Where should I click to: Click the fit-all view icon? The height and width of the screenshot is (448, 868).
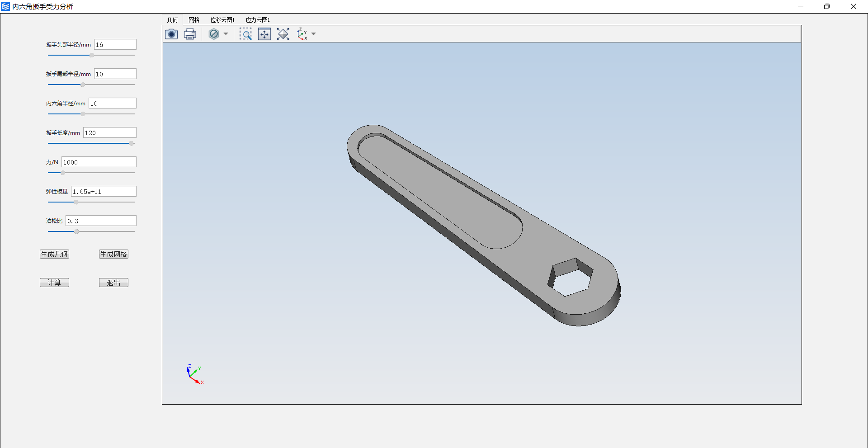[x=283, y=34]
